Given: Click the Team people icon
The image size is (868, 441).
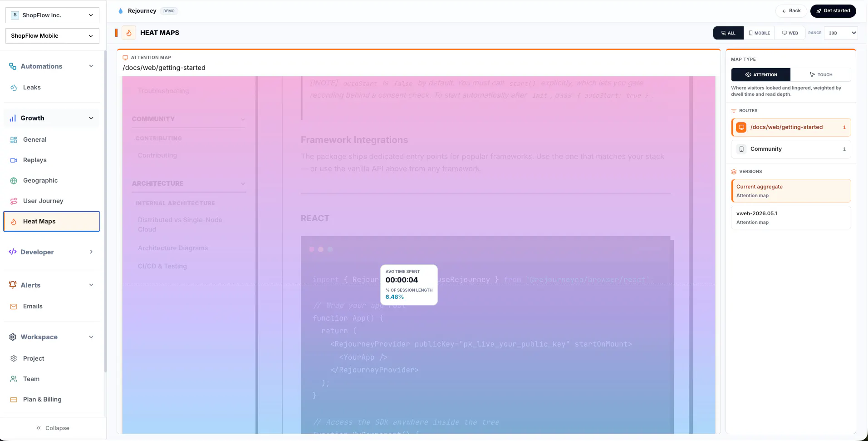Looking at the screenshot, I should 14,379.
